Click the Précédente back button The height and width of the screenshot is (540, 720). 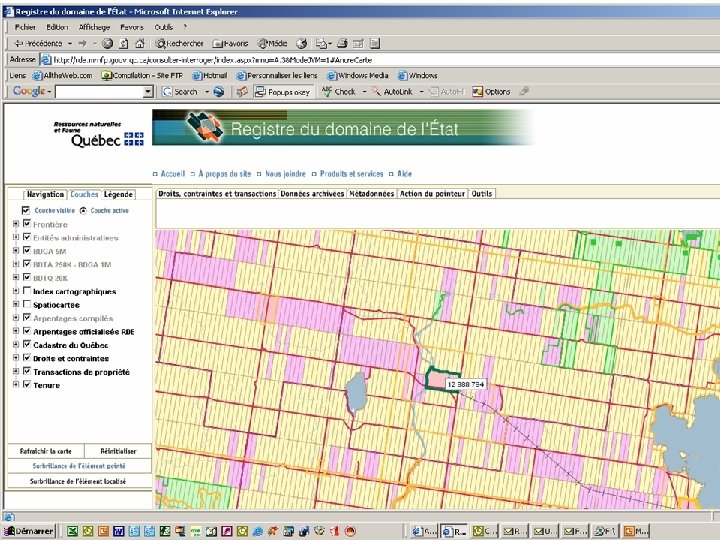39,44
